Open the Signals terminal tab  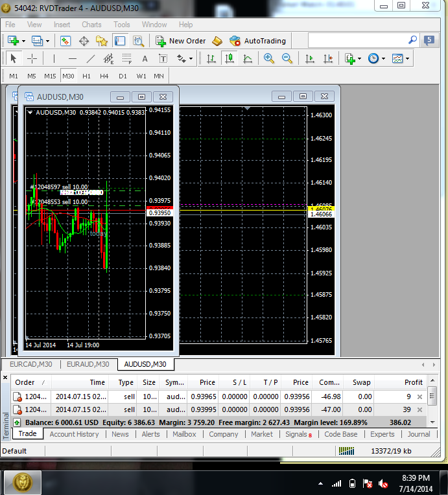pos(299,434)
